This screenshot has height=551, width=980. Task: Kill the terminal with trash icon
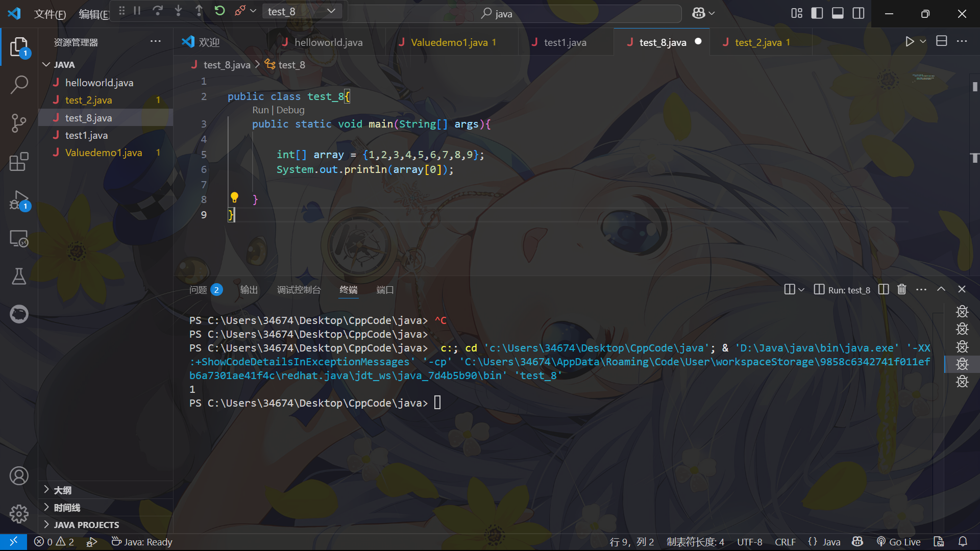(902, 289)
